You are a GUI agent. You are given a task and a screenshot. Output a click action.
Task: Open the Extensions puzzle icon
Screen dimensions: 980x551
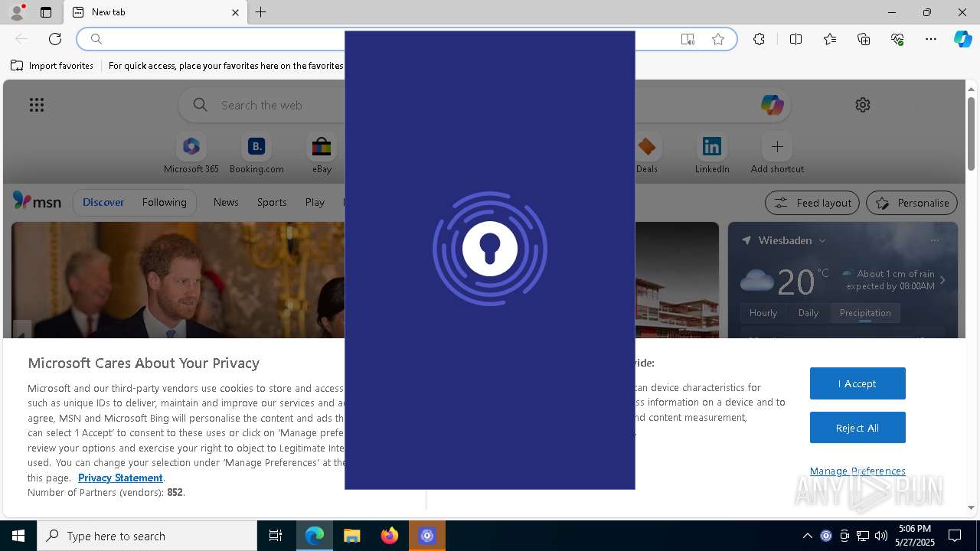coord(759,39)
